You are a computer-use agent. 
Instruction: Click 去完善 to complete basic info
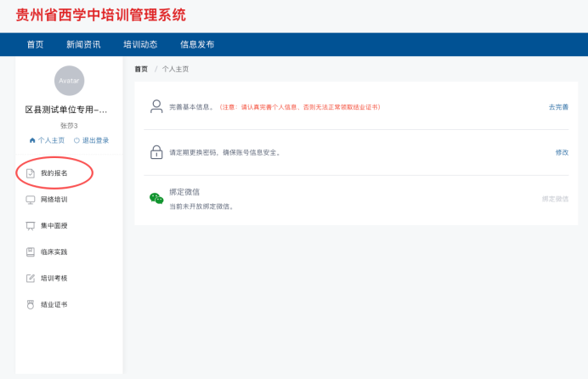pyautogui.click(x=559, y=107)
